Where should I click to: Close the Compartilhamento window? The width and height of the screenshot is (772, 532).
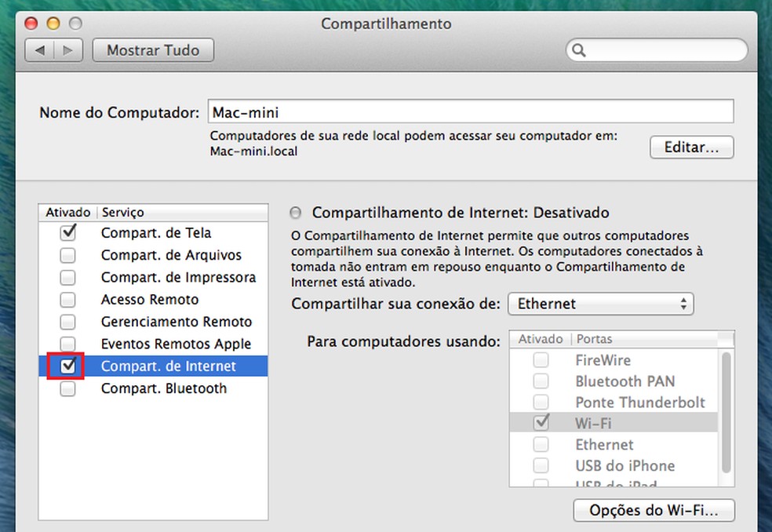coord(31,24)
